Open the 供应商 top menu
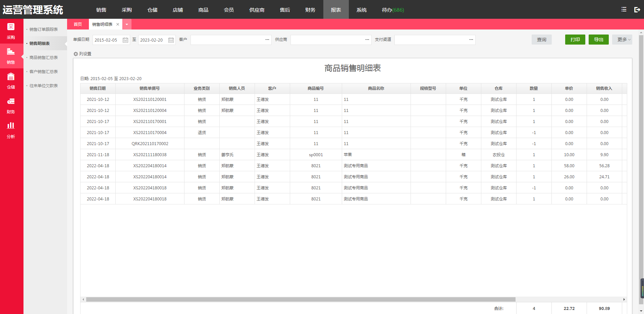The image size is (644, 314). 257,10
